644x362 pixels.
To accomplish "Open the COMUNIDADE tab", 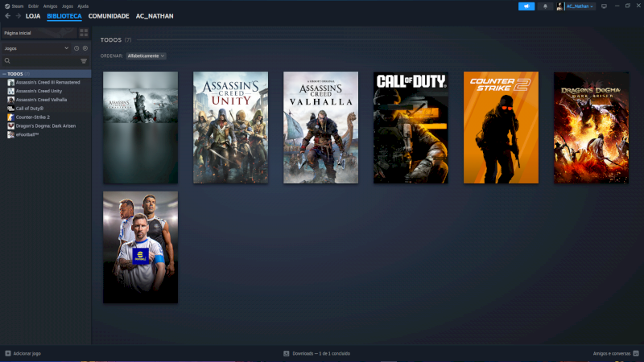I will point(109,16).
